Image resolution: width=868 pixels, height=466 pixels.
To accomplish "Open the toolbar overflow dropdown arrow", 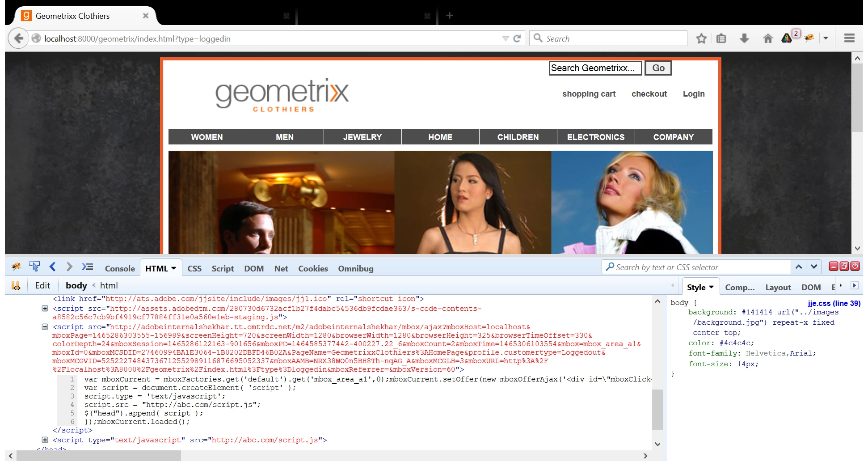I will point(826,38).
